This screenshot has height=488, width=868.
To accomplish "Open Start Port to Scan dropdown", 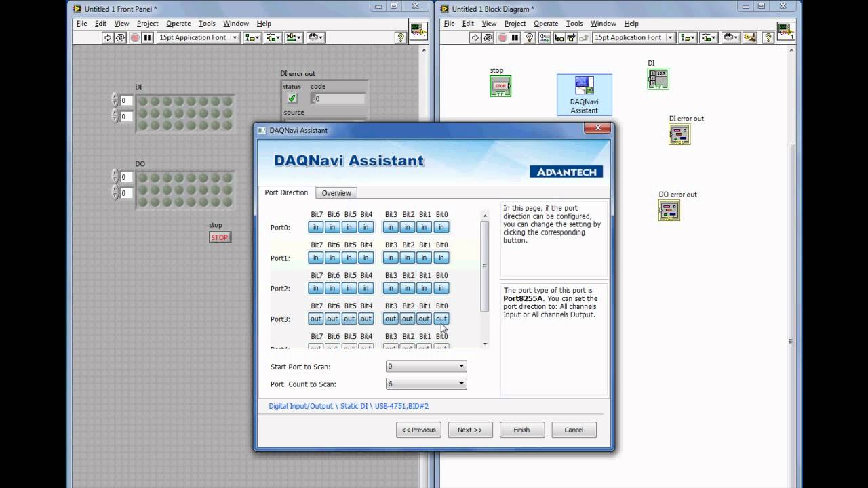I will [x=426, y=366].
